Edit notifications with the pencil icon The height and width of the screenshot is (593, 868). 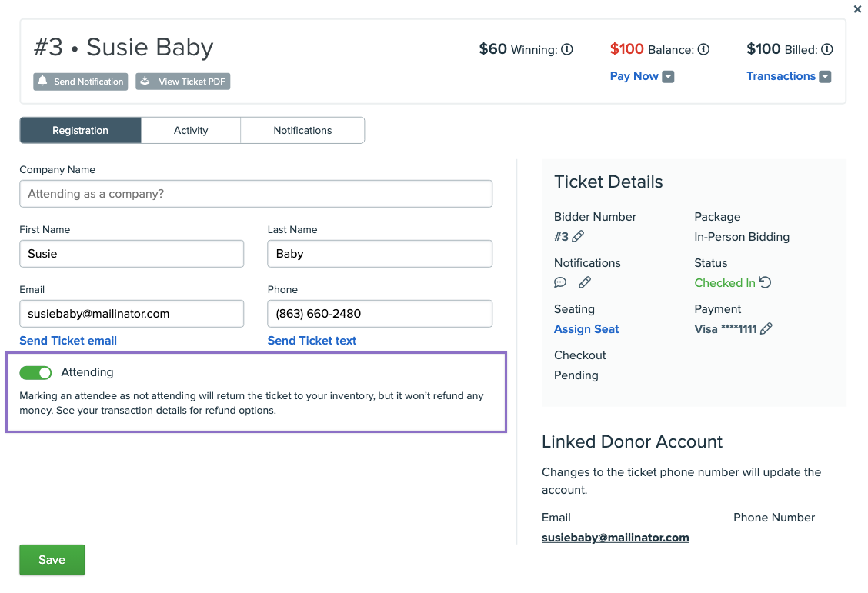[x=585, y=283]
